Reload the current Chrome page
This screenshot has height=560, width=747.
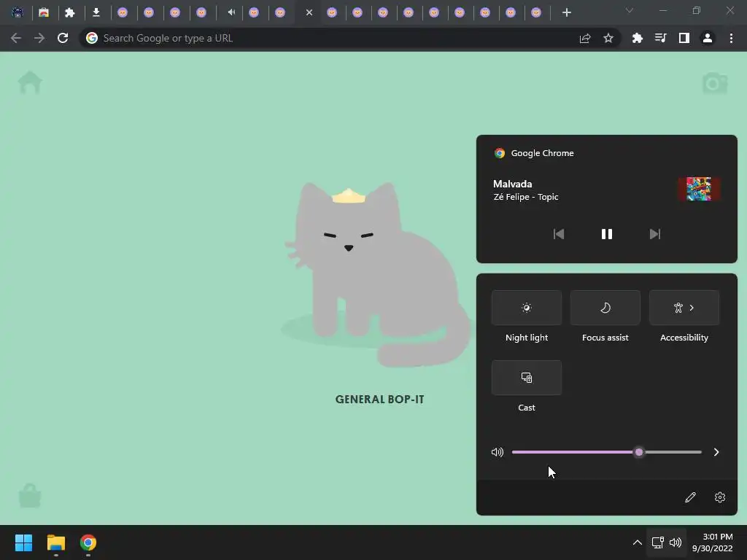point(63,38)
